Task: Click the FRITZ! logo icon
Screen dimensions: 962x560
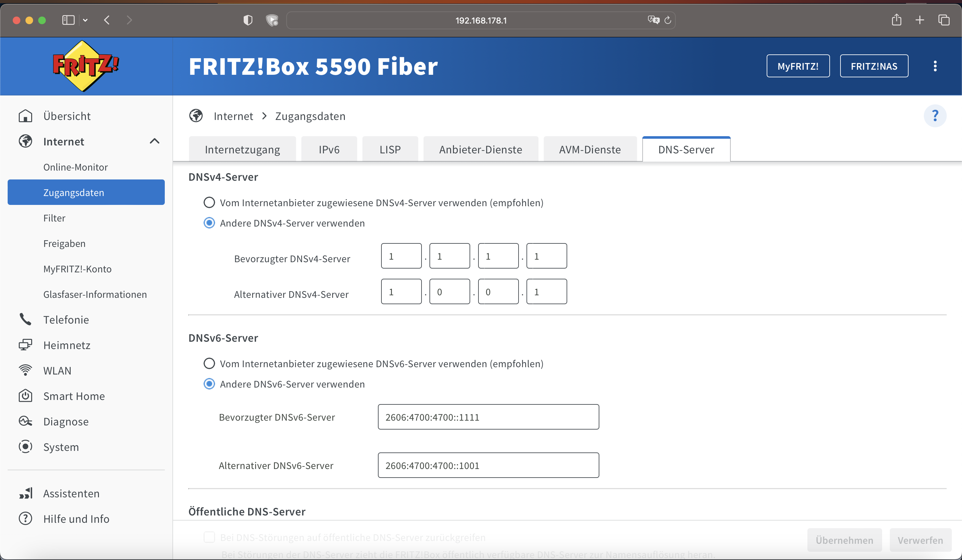Action: click(86, 66)
